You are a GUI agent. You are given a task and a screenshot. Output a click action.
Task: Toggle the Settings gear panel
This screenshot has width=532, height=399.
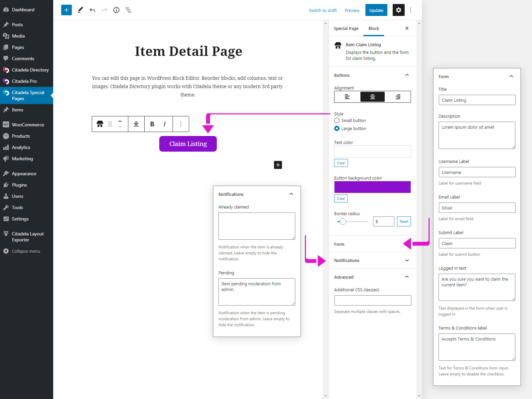click(398, 10)
